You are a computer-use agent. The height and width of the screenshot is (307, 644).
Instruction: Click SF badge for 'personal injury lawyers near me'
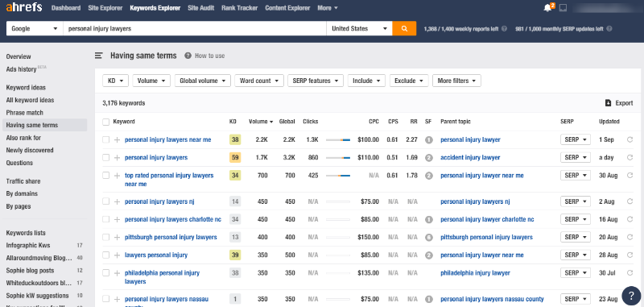tap(429, 139)
